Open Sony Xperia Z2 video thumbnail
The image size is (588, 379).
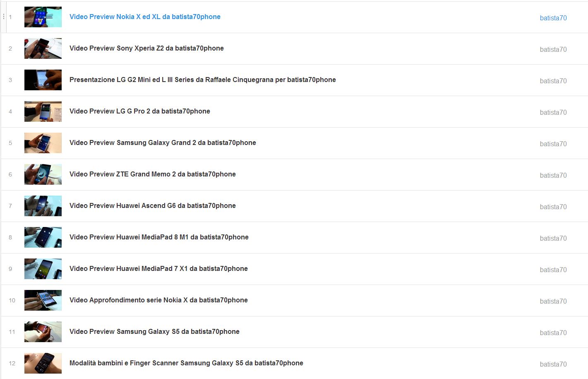coord(43,48)
